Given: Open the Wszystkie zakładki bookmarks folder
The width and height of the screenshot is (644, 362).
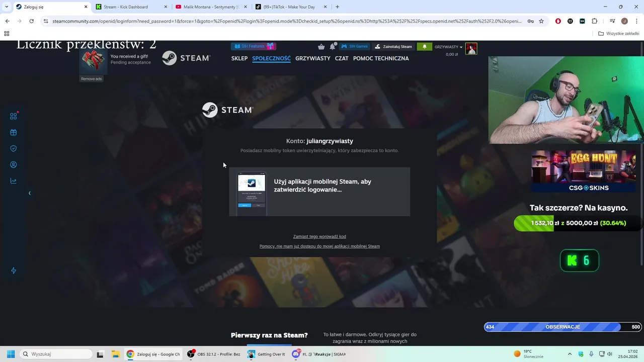Looking at the screenshot, I should click(x=618, y=34).
